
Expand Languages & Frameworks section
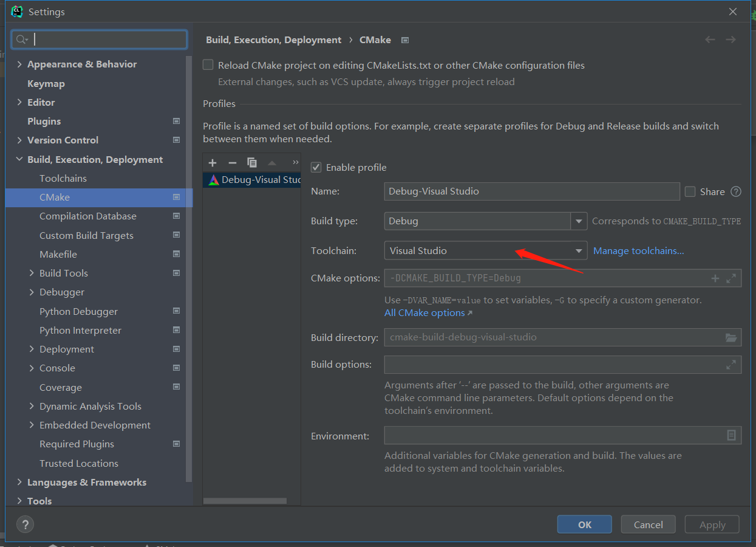pyautogui.click(x=19, y=482)
